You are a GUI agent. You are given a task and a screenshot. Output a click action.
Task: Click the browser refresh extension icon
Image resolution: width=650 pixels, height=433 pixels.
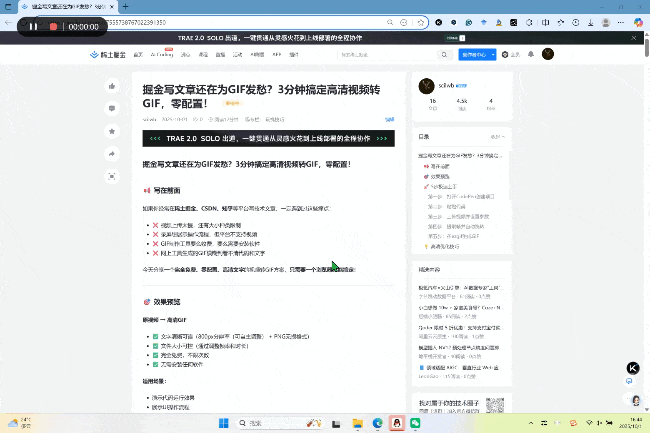(529, 22)
